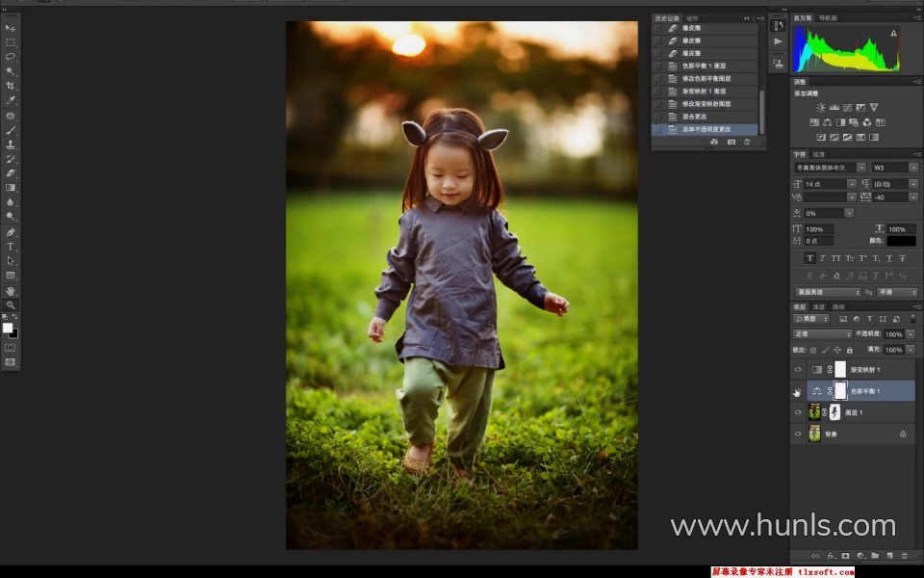The width and height of the screenshot is (924, 578).
Task: Open the Character panel text color swatch
Action: point(902,241)
